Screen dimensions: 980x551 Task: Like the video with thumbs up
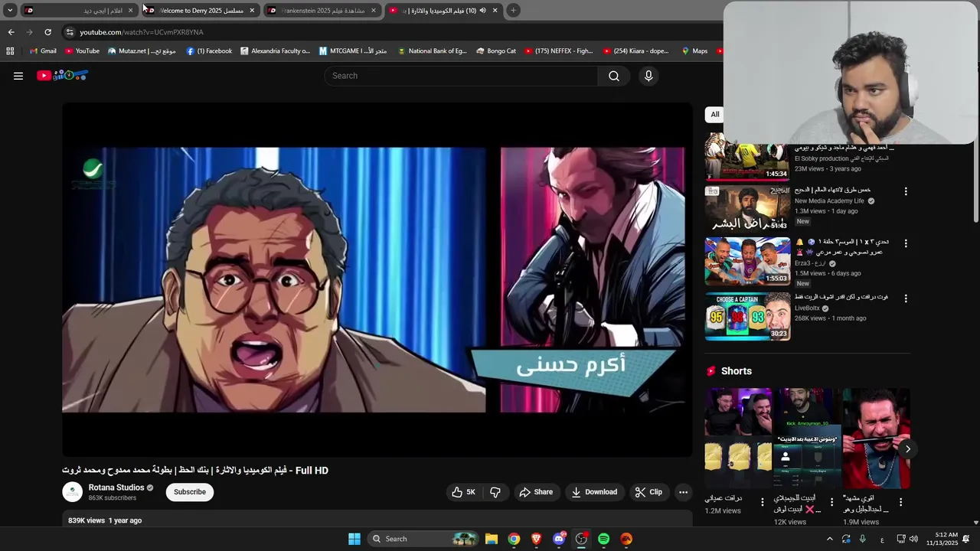pyautogui.click(x=464, y=492)
